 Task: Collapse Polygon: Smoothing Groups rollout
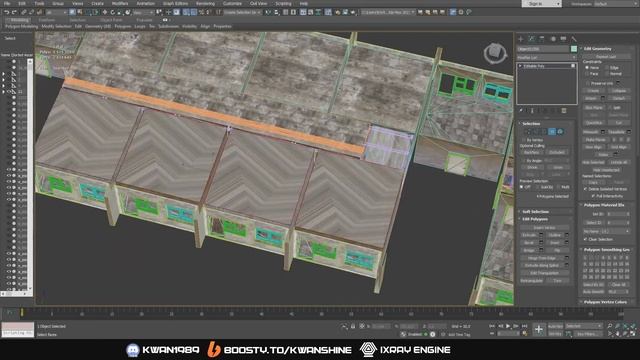(x=606, y=249)
